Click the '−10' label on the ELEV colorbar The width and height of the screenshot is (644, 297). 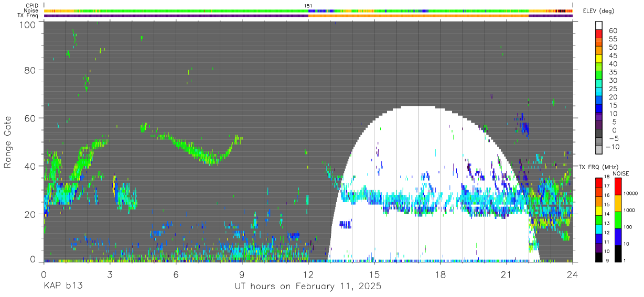614,147
